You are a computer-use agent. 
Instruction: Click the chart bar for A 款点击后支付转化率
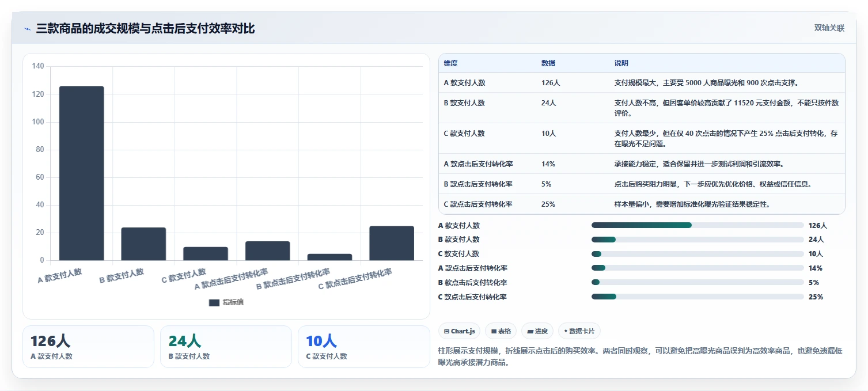click(x=268, y=251)
